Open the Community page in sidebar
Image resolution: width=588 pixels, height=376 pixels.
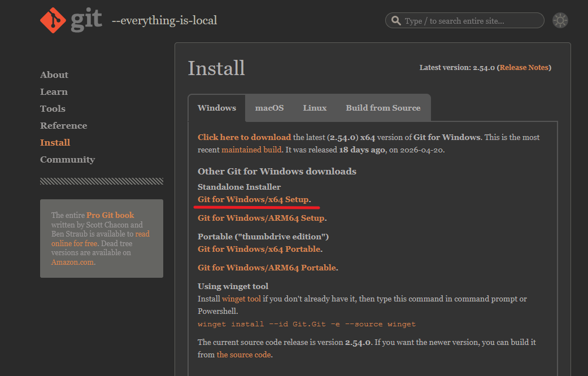(x=68, y=160)
